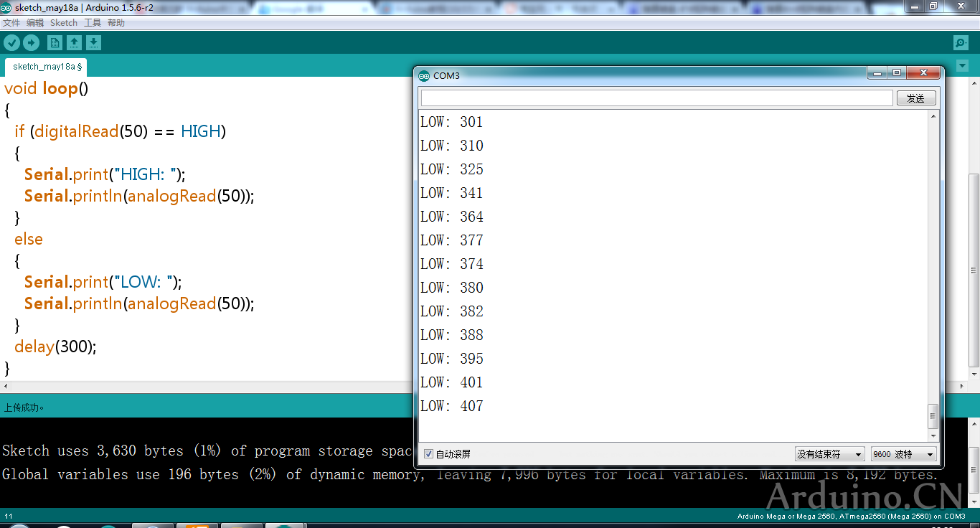Click the 'Arduino Mega or Mega 2560' board status text
This screenshot has height=528, width=980.
tap(852, 517)
